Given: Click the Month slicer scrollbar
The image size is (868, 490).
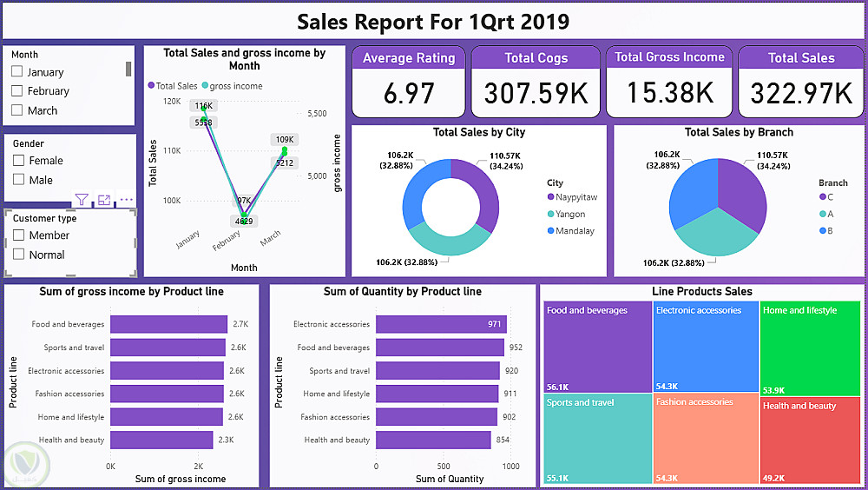Looking at the screenshot, I should click(128, 69).
